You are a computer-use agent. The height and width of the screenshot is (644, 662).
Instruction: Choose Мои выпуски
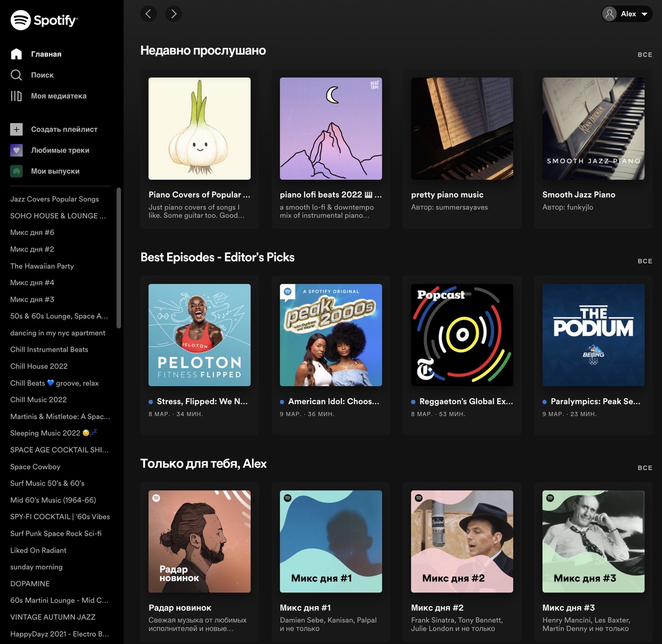click(x=55, y=171)
